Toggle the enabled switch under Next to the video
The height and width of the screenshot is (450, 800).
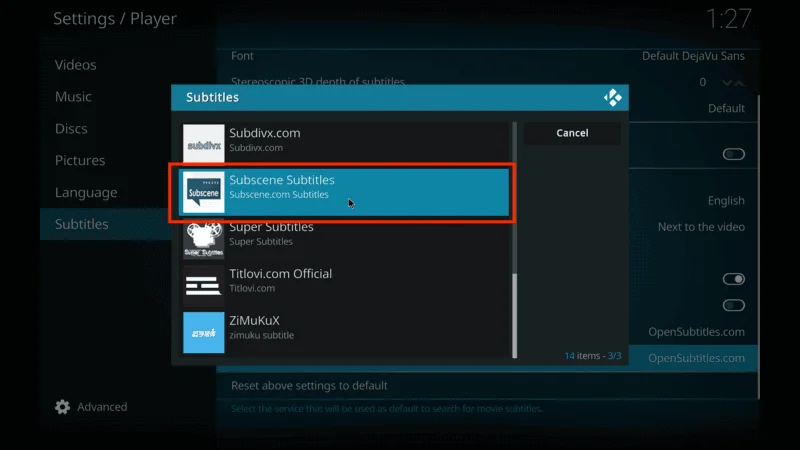(x=733, y=279)
